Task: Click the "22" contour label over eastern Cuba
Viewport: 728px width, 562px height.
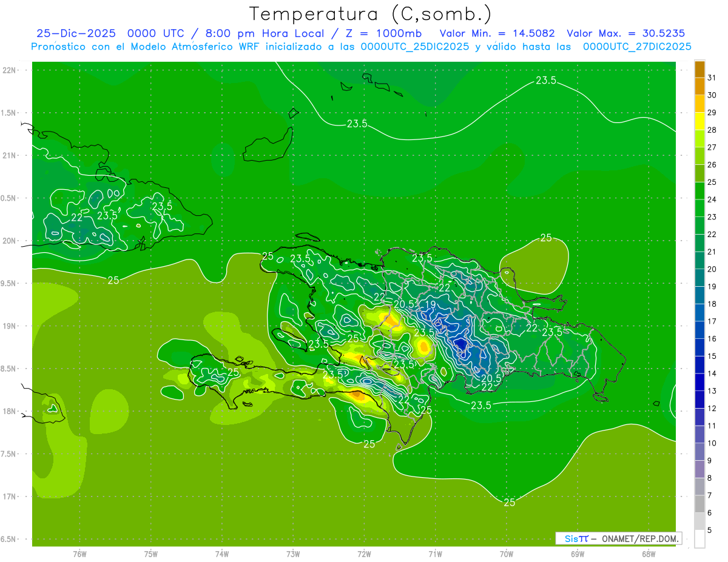Action: [77, 217]
